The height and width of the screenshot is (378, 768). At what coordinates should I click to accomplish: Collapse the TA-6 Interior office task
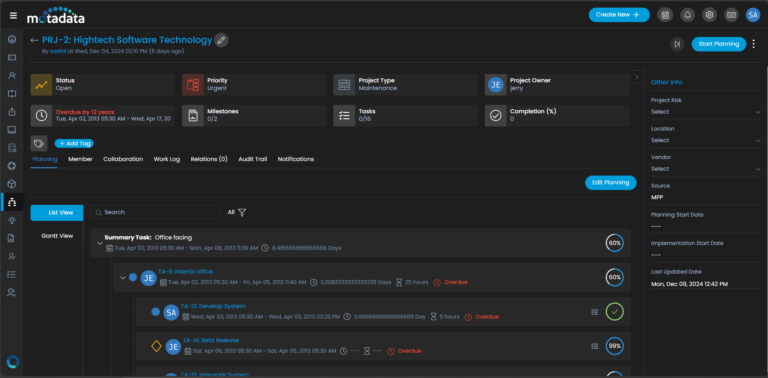(x=123, y=277)
